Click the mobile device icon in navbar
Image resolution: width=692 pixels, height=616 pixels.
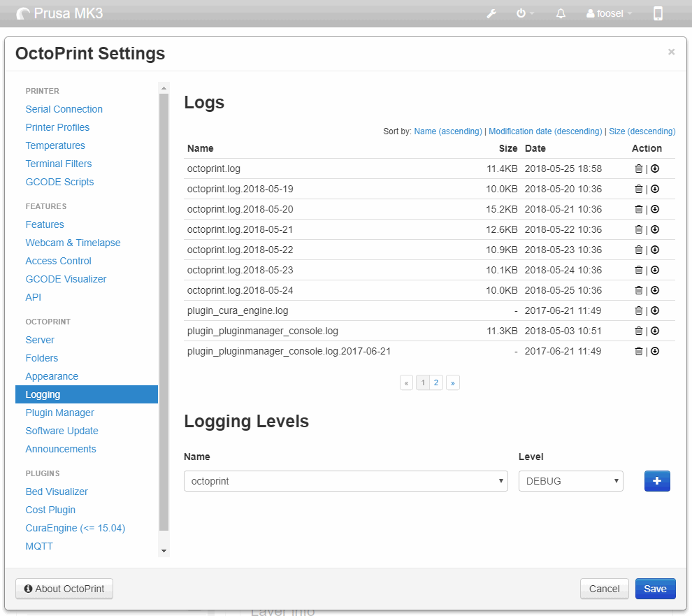(658, 14)
